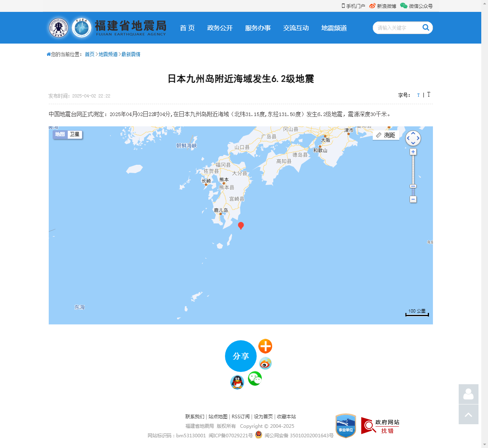Open the 政务公开 menu item
This screenshot has width=488, height=448.
(x=220, y=28)
